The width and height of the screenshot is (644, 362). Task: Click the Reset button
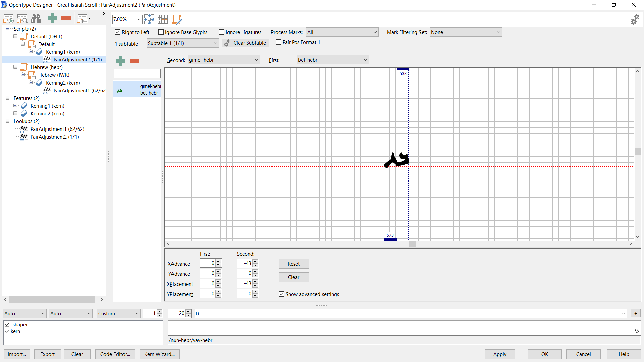point(294,264)
